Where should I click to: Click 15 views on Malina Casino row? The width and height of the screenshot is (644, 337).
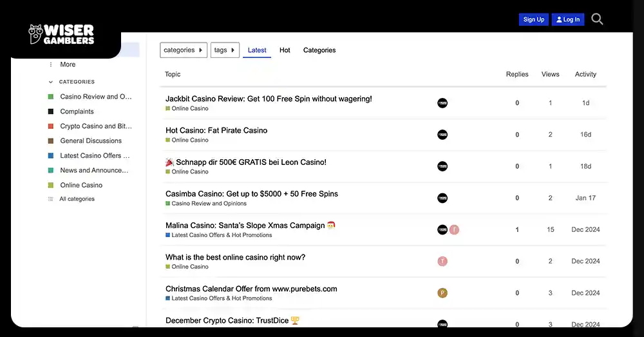[x=551, y=229]
